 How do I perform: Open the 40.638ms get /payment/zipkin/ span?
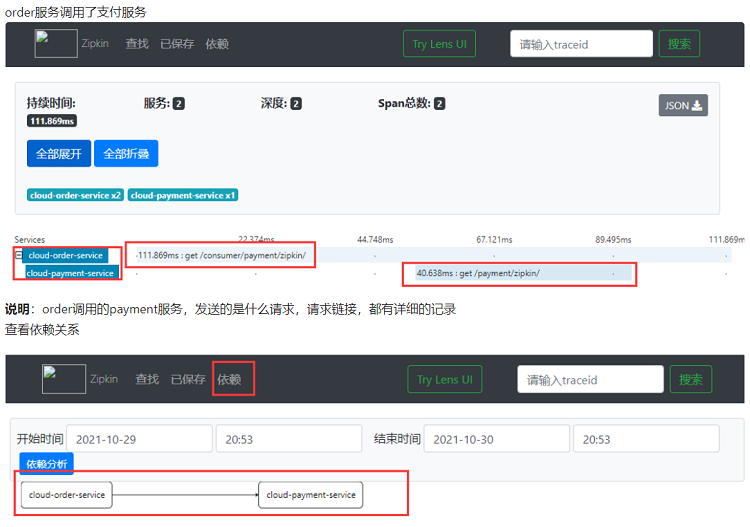(x=523, y=273)
